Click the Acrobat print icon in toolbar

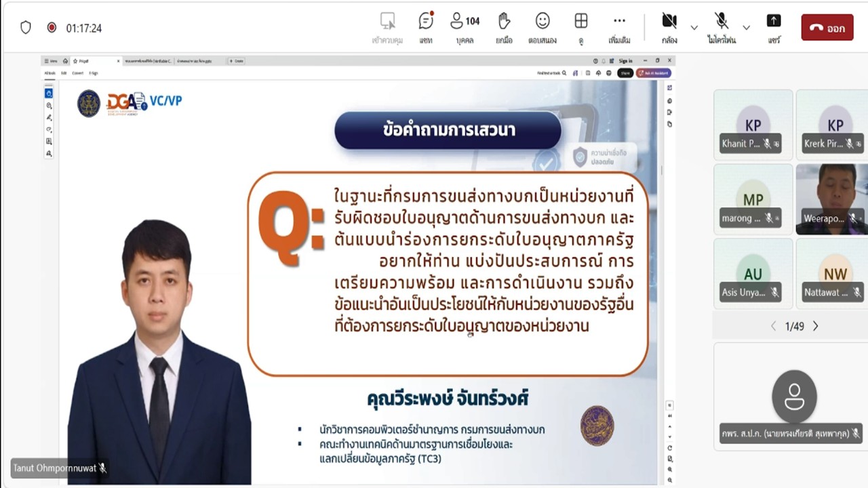[x=609, y=73]
